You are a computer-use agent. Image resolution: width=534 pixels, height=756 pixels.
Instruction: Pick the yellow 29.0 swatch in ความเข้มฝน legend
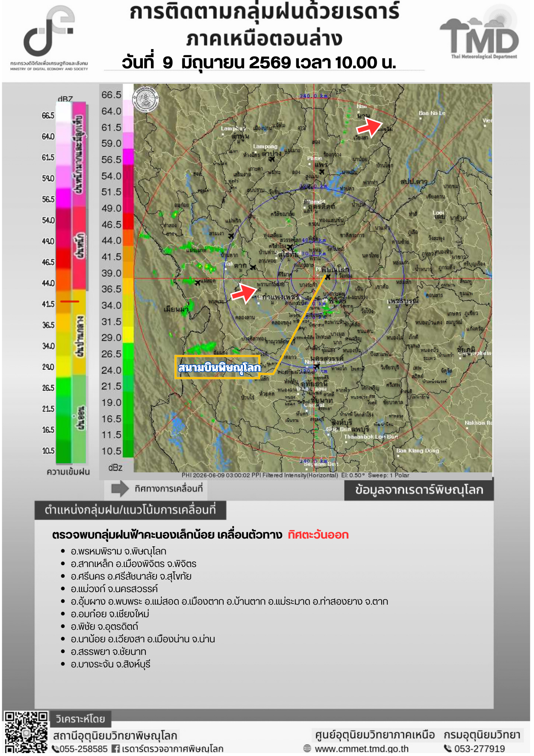pos(63,367)
